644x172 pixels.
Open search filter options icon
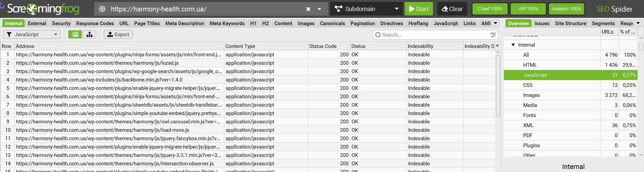point(493,35)
